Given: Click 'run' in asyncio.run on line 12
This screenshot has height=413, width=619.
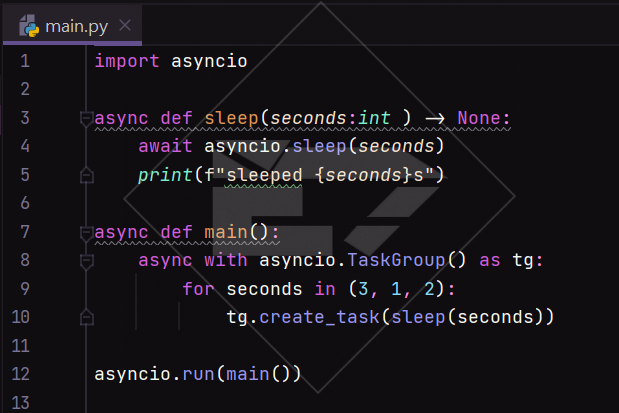Looking at the screenshot, I should (198, 374).
